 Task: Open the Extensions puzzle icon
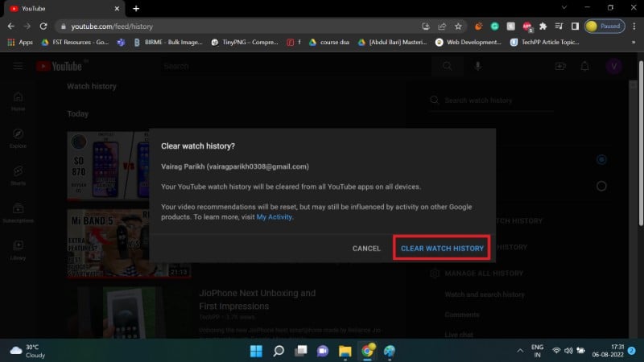(x=543, y=27)
